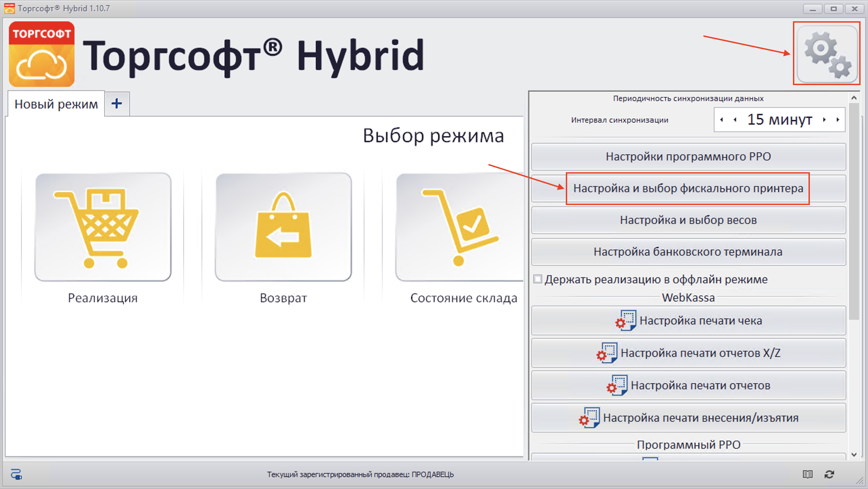Click the settings panel scrollbar thumb

(x=854, y=211)
